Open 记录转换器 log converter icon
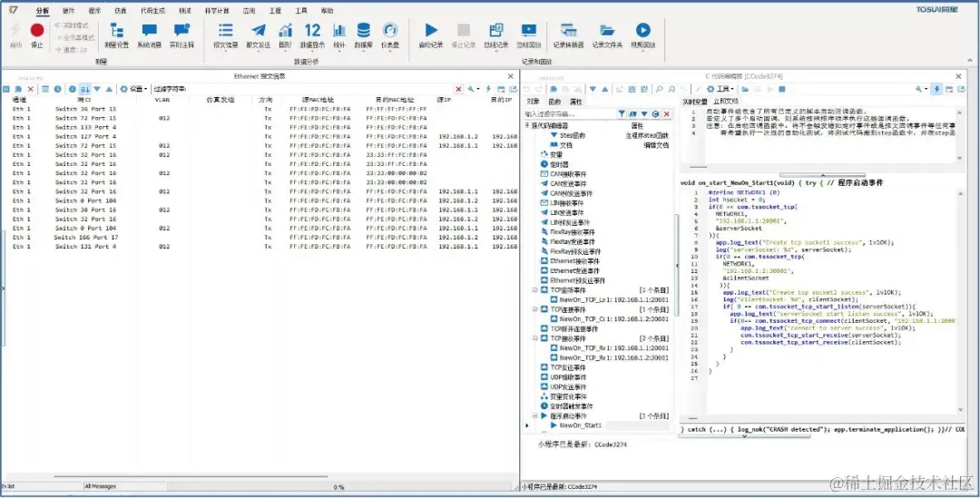Screen dimensions: 980x498 point(568,35)
